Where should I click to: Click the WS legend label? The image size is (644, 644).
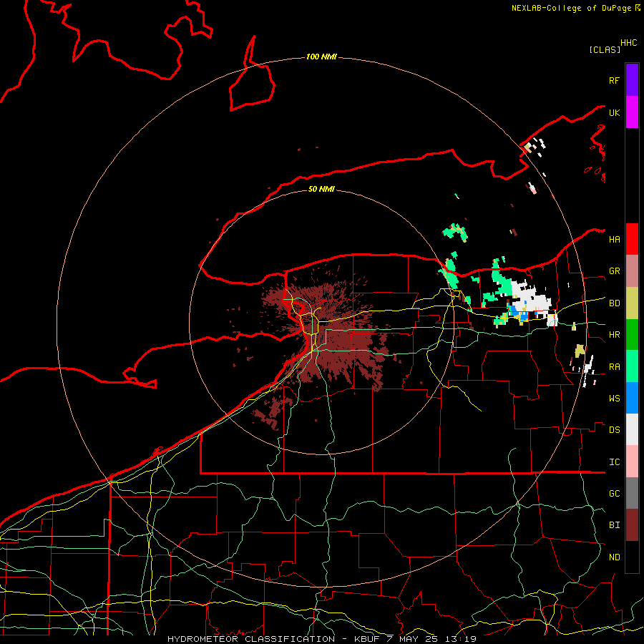(x=615, y=399)
